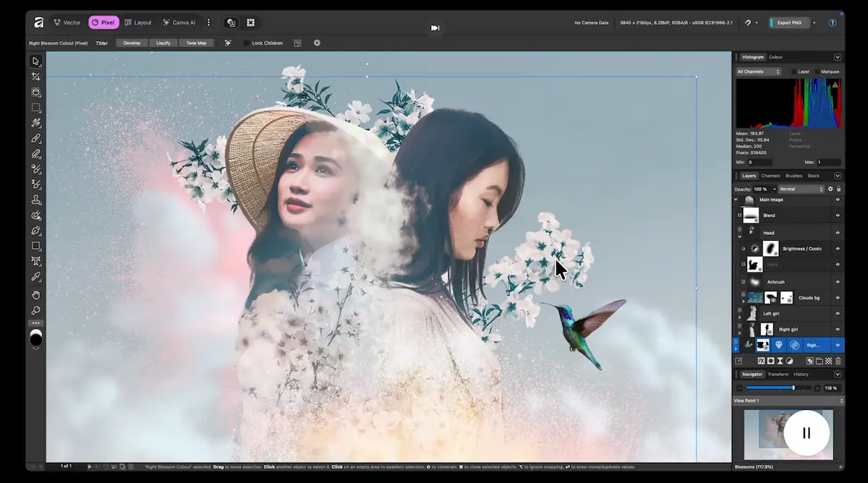The width and height of the screenshot is (868, 483).
Task: Open the Normal blend mode dropdown
Action: point(801,189)
